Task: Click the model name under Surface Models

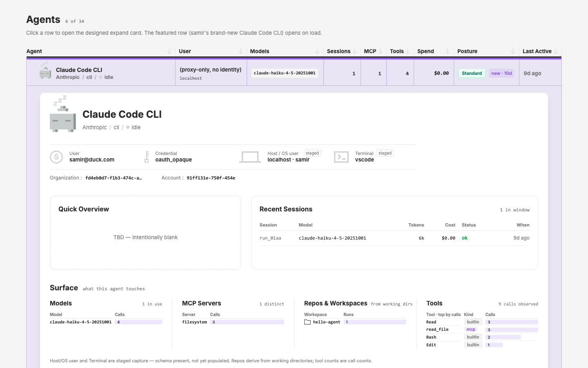Action: click(x=80, y=322)
